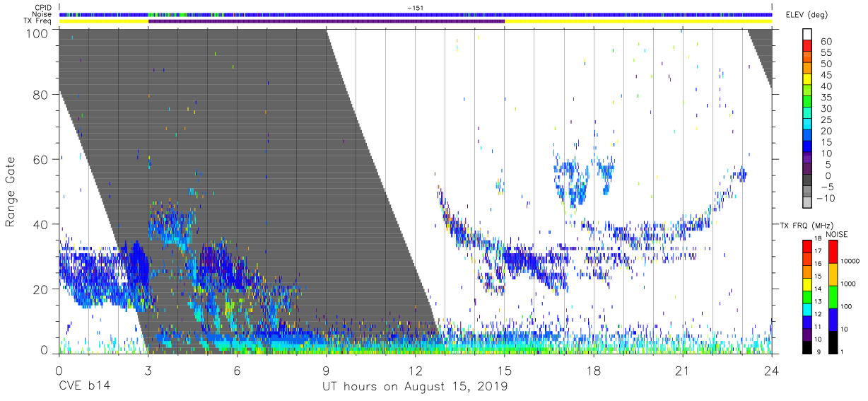Click the yellow TX Freq strip after 15 UT

[x=638, y=21]
